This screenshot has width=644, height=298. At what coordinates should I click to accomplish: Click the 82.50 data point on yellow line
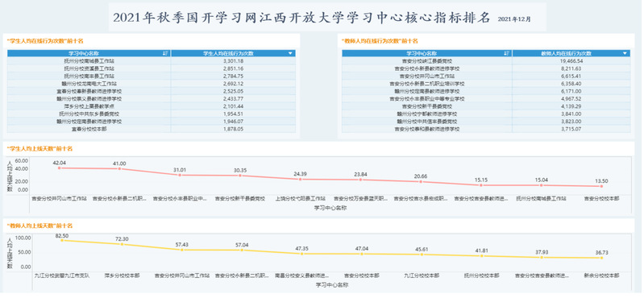[62, 240]
